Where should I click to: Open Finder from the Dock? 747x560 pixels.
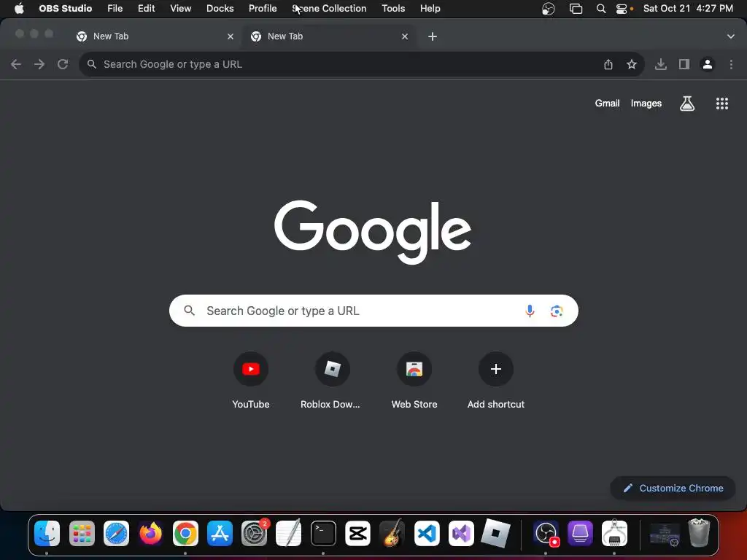click(x=47, y=533)
